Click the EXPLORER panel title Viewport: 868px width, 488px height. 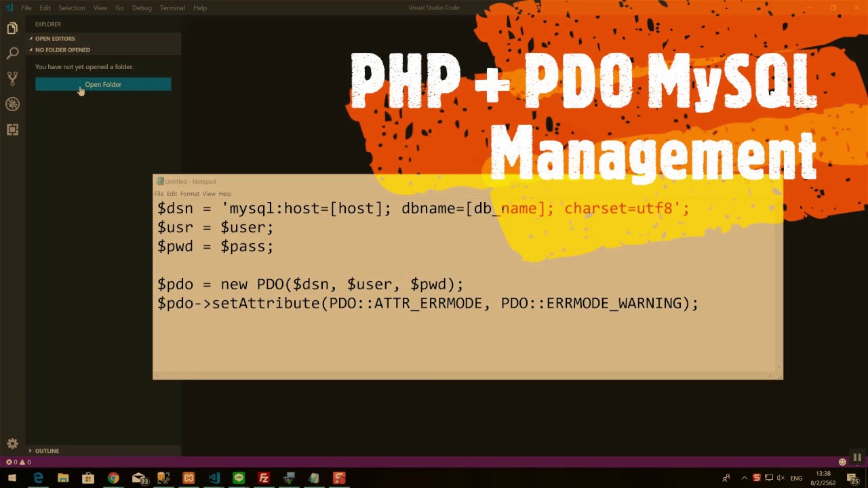click(x=47, y=24)
